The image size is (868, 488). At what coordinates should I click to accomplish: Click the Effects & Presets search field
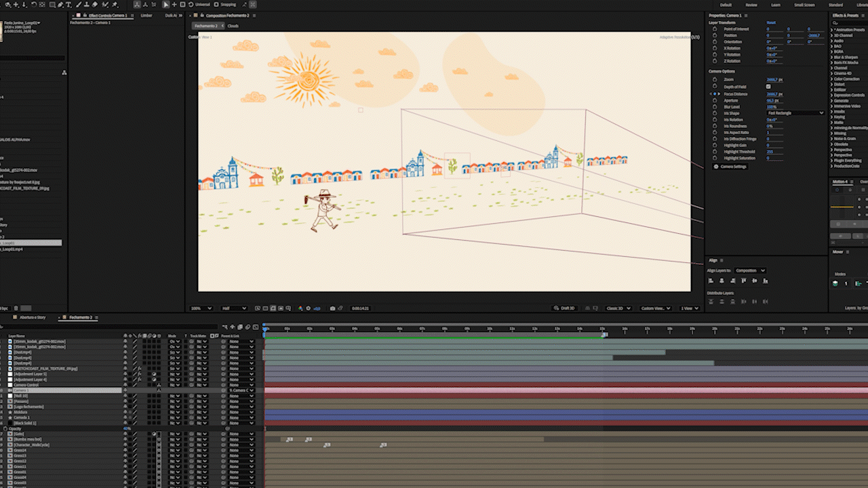(850, 23)
